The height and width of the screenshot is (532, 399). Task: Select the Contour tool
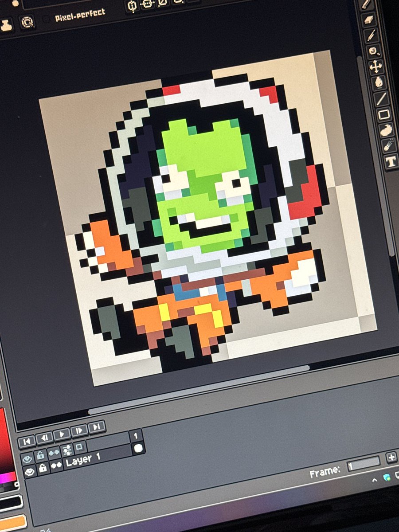[387, 130]
